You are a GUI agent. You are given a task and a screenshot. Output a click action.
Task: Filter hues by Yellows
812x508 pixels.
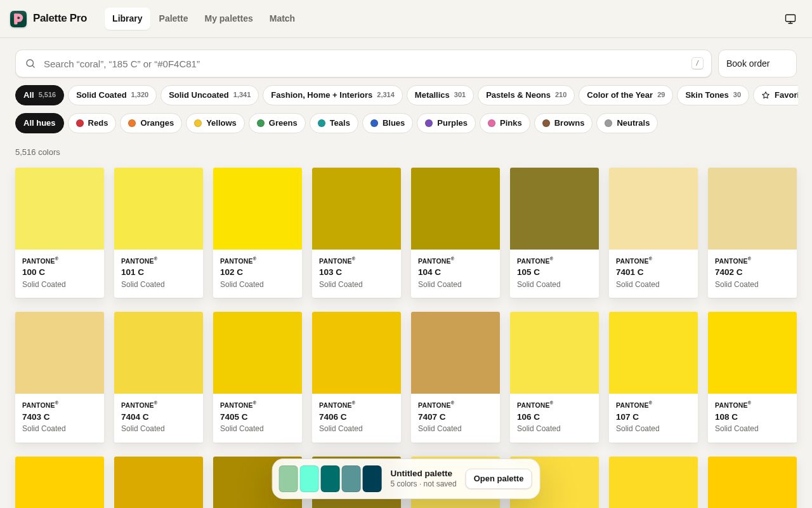[215, 123]
